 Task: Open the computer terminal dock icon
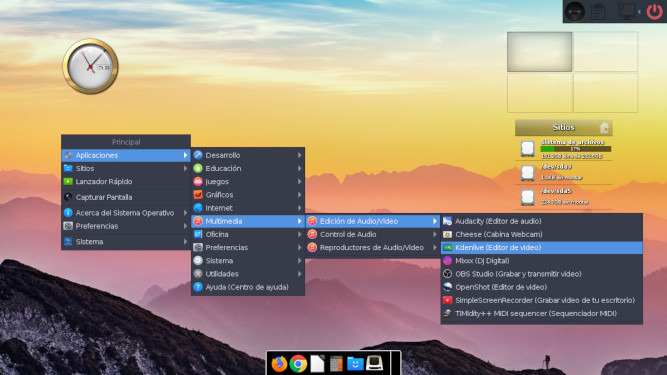click(374, 363)
